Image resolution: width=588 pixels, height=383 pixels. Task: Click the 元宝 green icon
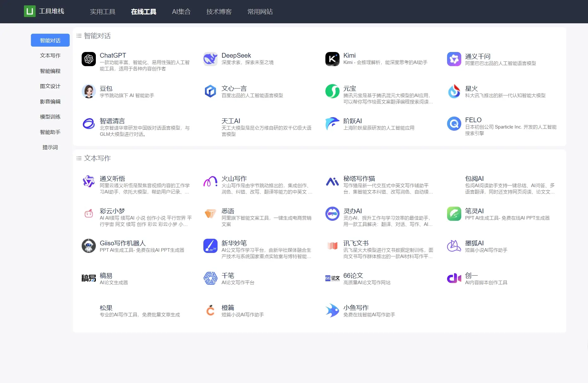(x=332, y=92)
